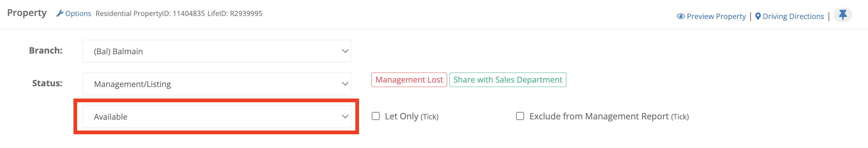Viewport: 868px width, 148px height.
Task: Click the chevron arrow on Branch dropdown
Action: click(x=345, y=51)
